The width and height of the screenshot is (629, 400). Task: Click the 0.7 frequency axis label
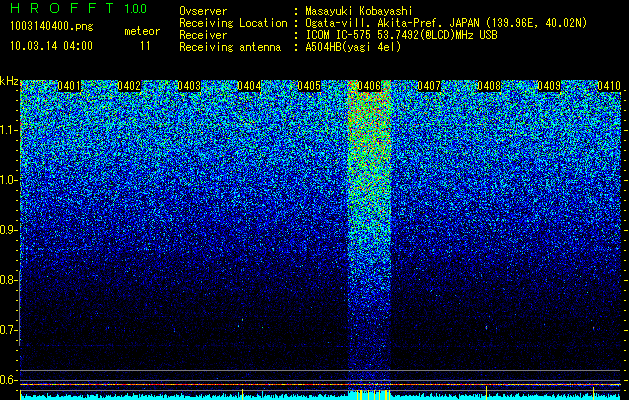pos(9,330)
